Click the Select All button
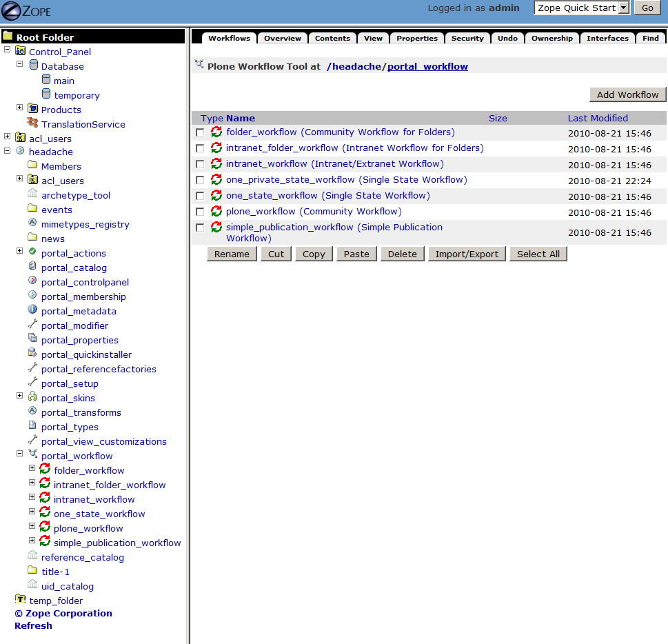 [x=538, y=254]
